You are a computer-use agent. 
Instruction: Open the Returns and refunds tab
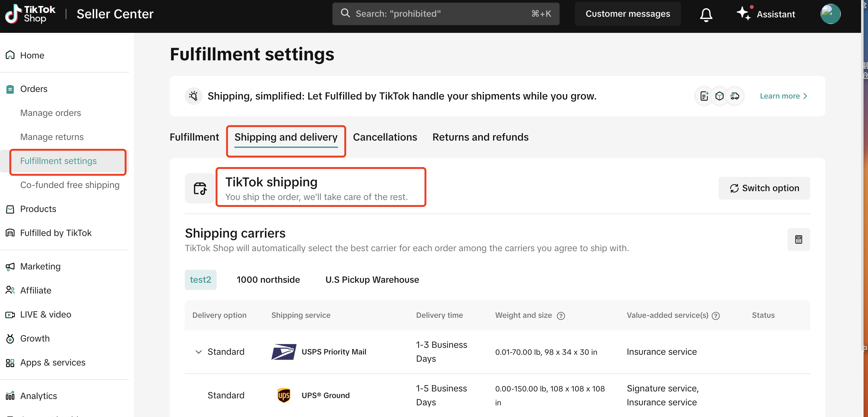point(480,137)
